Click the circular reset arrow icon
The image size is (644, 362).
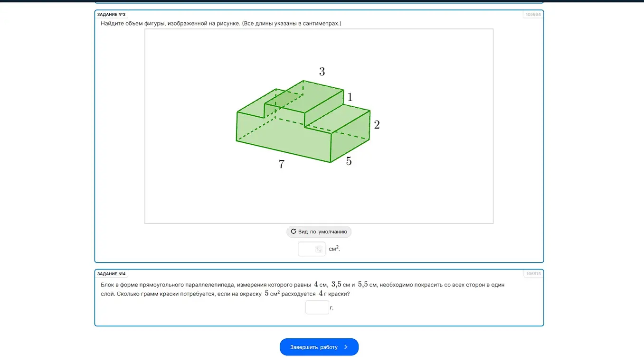294,232
